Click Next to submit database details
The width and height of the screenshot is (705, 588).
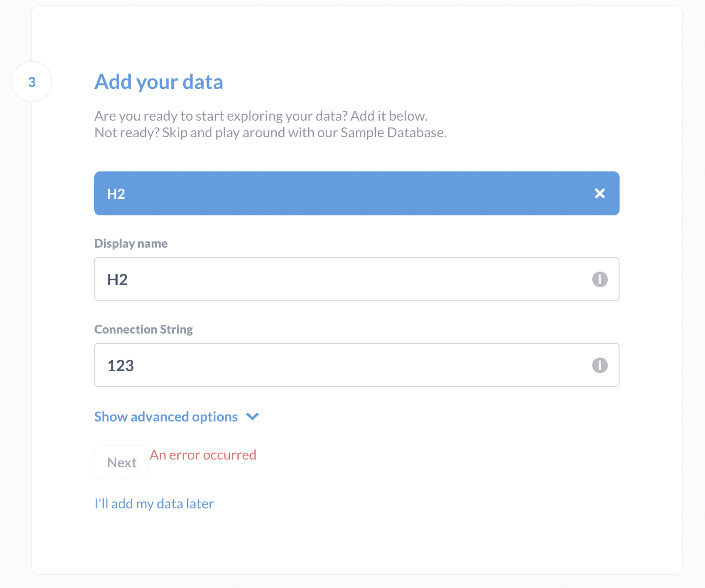tap(122, 462)
